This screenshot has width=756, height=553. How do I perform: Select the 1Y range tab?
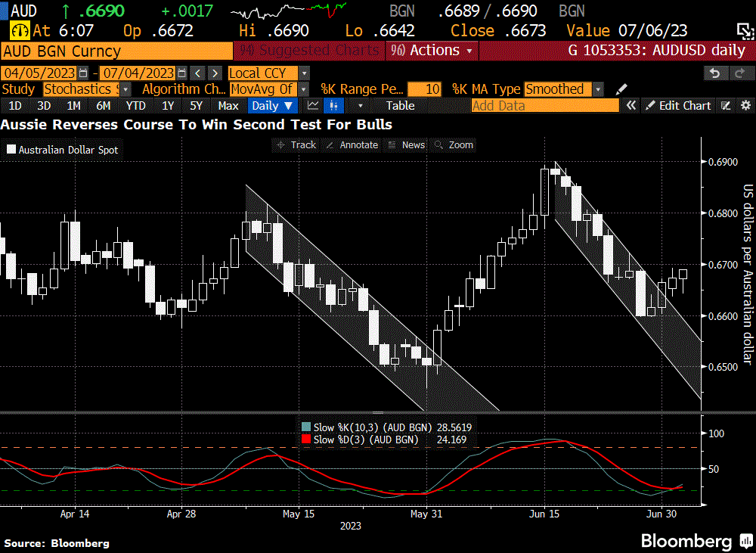[168, 105]
